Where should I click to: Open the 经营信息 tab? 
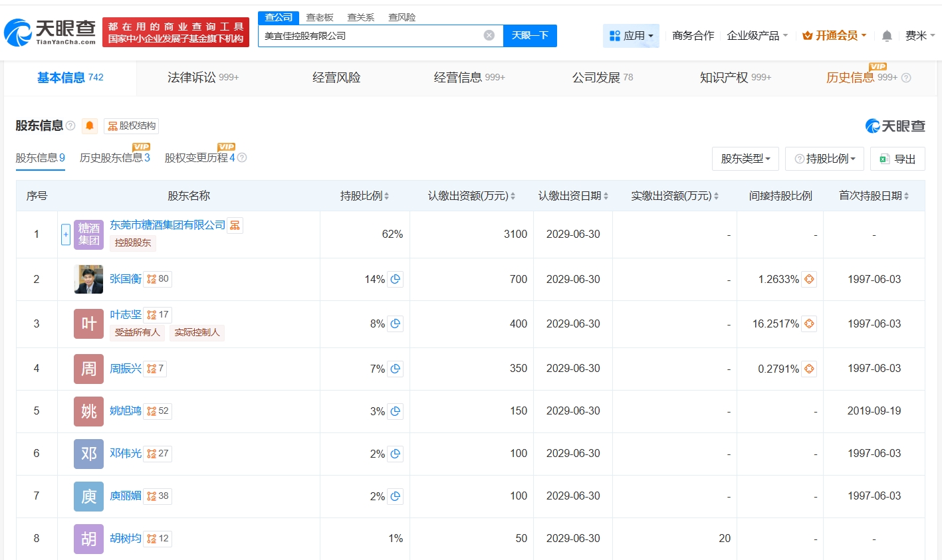469,78
